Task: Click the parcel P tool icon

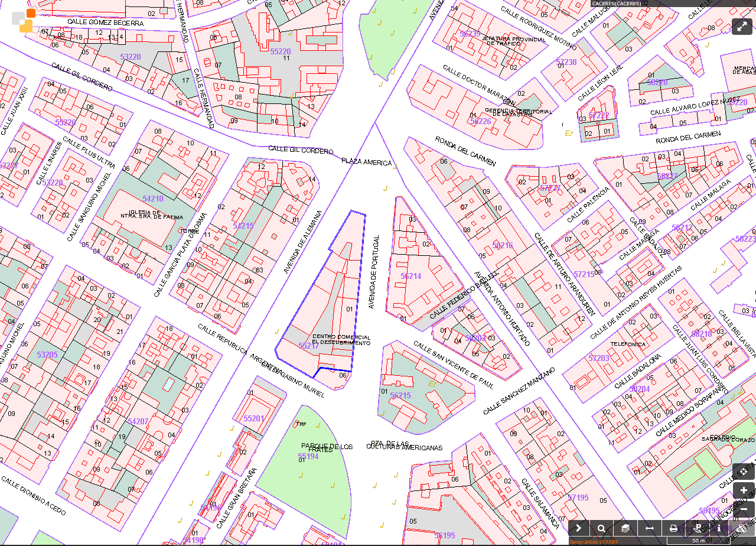Action: click(x=698, y=528)
